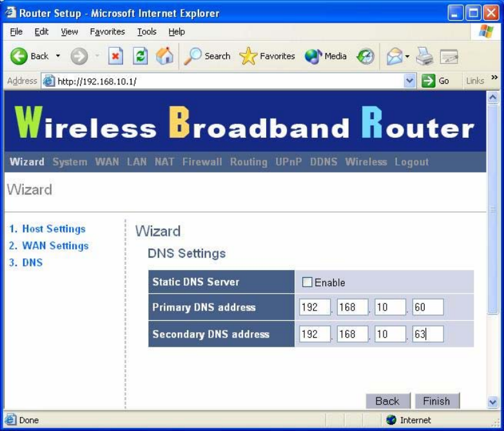Switch to the LAN tab
This screenshot has height=431, width=504.
tap(137, 162)
